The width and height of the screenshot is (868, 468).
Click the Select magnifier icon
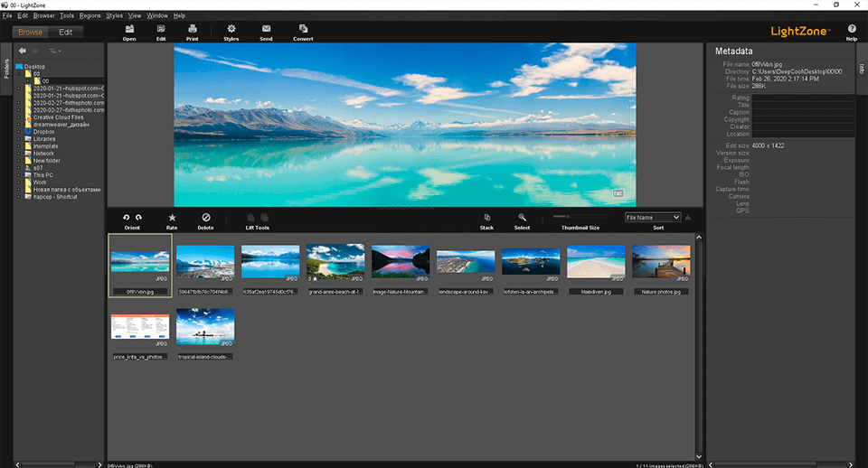pos(522,218)
